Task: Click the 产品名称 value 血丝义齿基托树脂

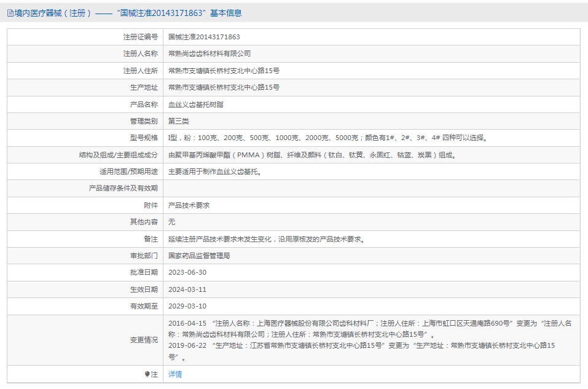Action: (x=196, y=104)
